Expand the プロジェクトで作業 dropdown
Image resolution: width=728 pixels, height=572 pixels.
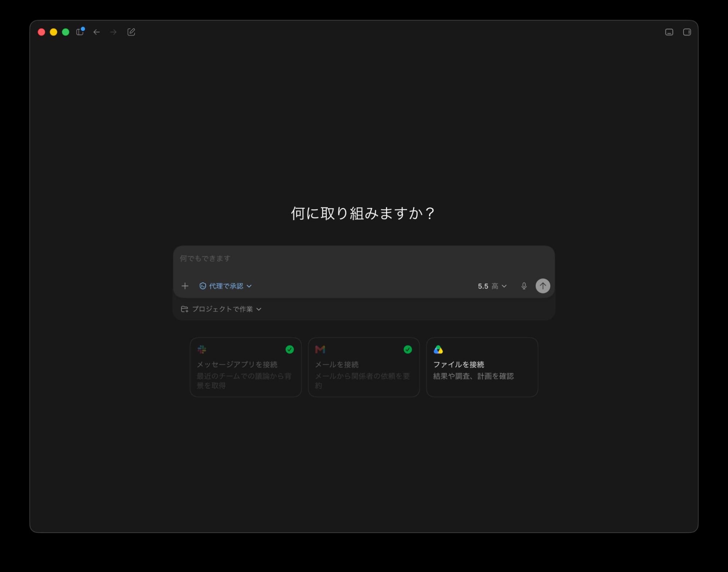[221, 309]
